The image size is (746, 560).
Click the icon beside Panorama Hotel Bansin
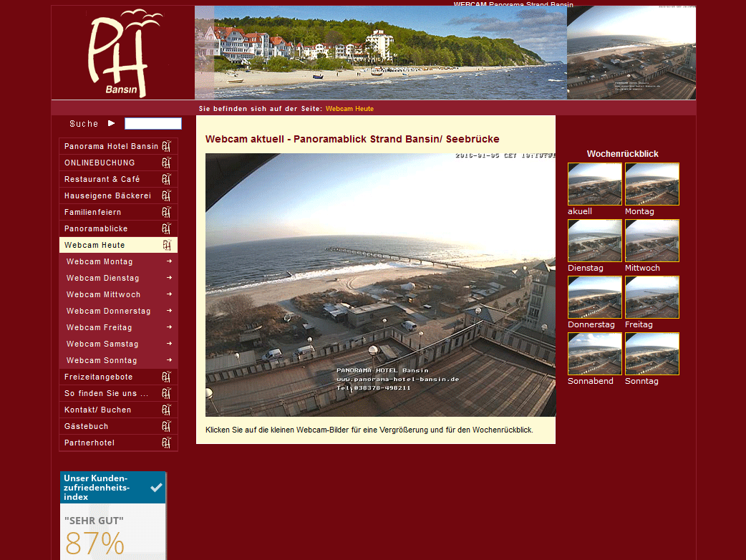pos(166,146)
